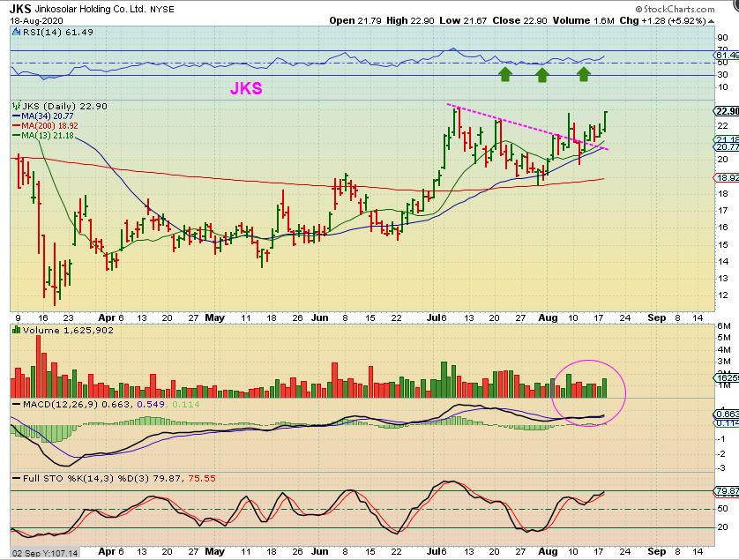
Task: Click the up triangle after the Chg value
Action: tap(711, 21)
